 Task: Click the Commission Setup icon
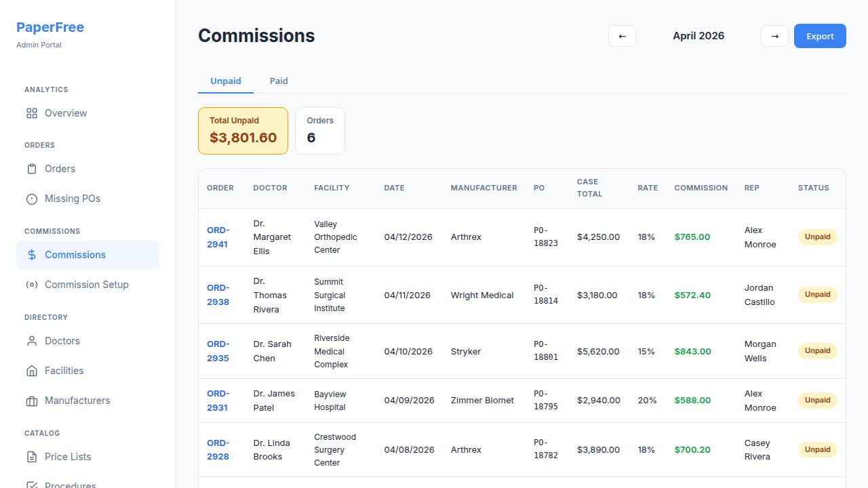pos(32,285)
